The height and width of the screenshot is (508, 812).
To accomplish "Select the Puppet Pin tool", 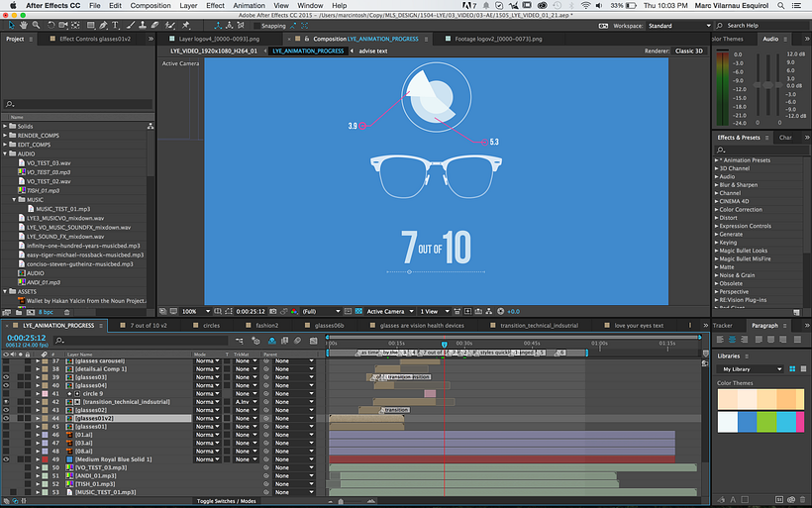I will [x=186, y=26].
